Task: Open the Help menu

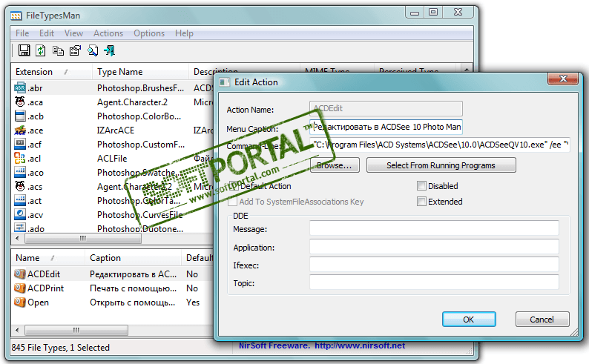Action: pyautogui.click(x=184, y=33)
